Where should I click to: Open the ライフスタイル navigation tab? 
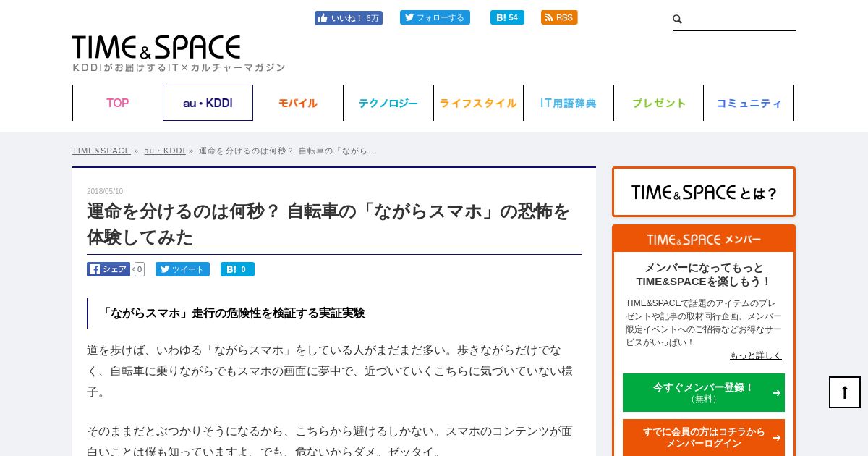pyautogui.click(x=478, y=103)
